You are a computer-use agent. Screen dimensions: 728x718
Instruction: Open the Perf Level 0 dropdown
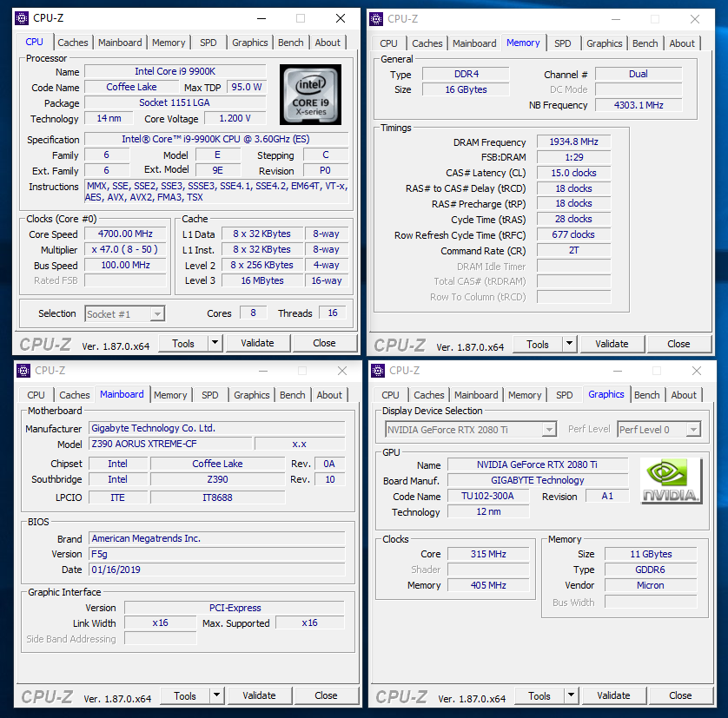click(x=693, y=429)
